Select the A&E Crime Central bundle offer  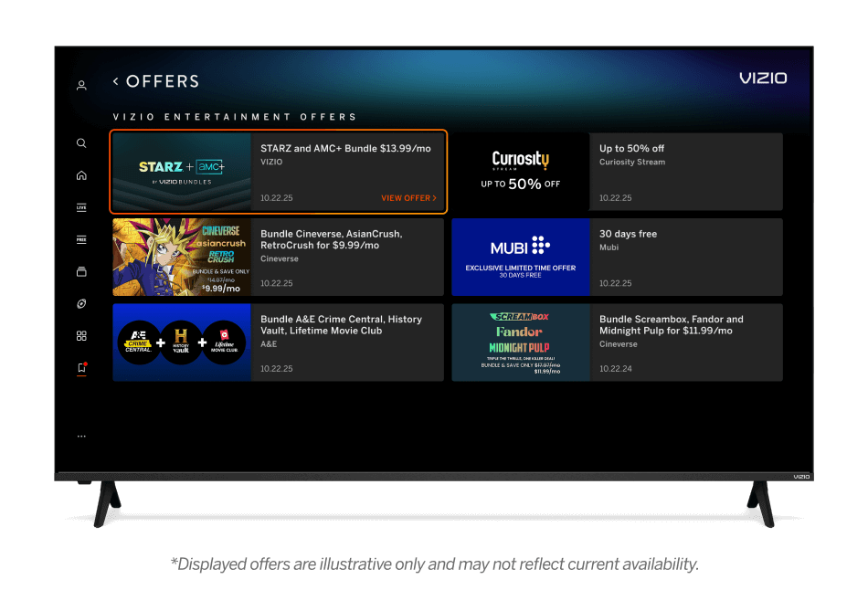coord(279,342)
